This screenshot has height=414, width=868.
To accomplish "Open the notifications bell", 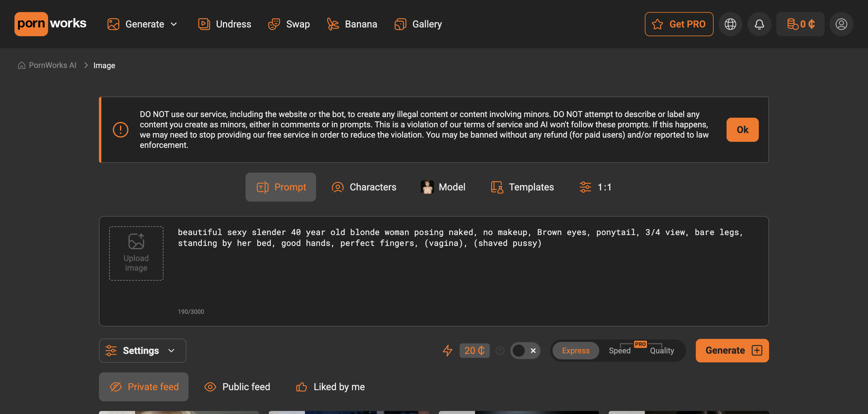I will [759, 24].
